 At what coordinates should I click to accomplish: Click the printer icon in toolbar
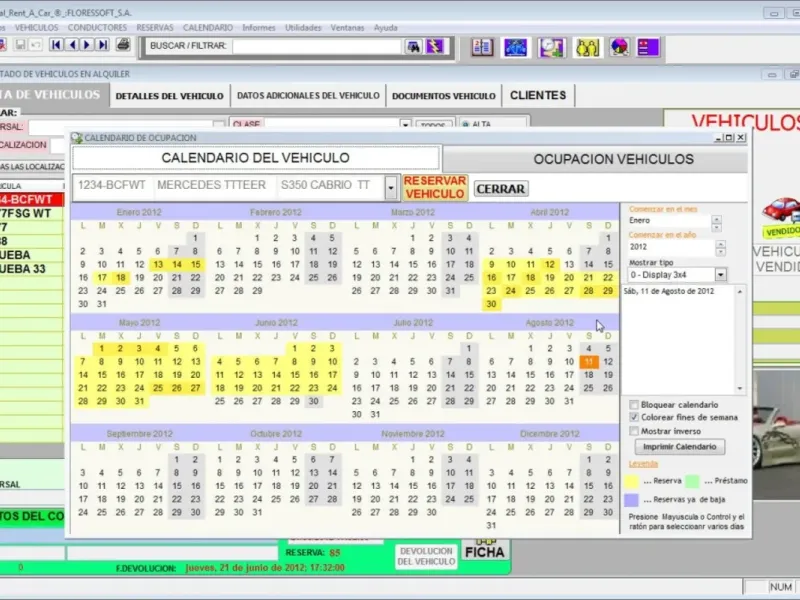123,45
